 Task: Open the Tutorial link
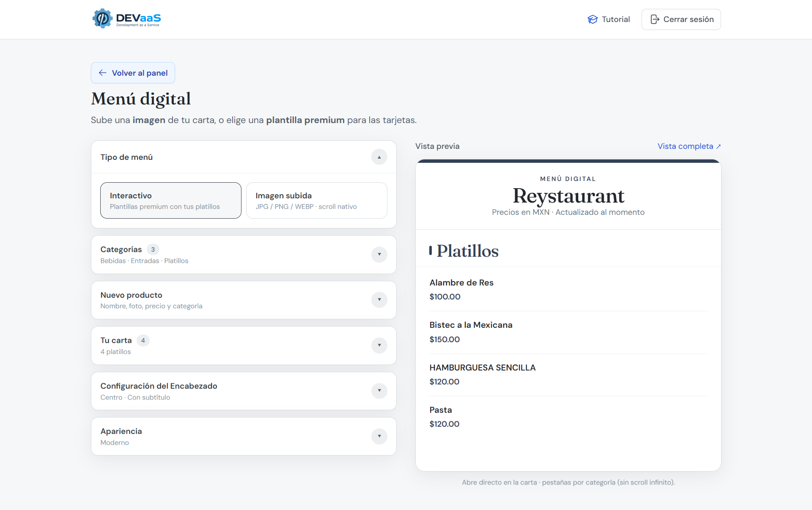click(x=609, y=19)
